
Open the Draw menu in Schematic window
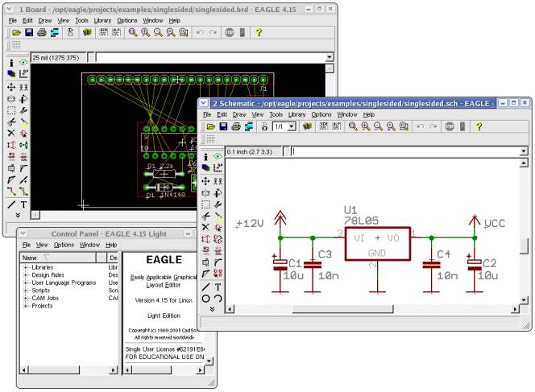click(239, 114)
